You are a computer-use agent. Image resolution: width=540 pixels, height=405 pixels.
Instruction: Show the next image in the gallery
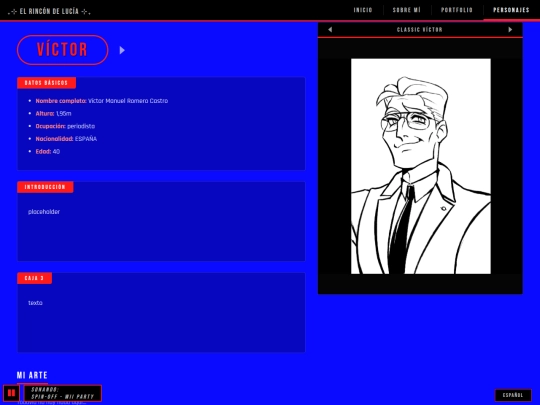coord(510,30)
